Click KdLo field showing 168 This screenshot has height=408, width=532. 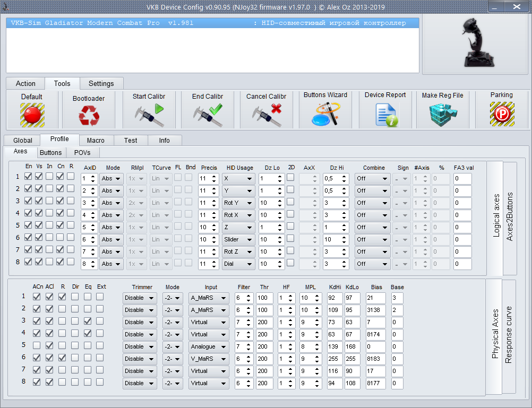tap(352, 347)
